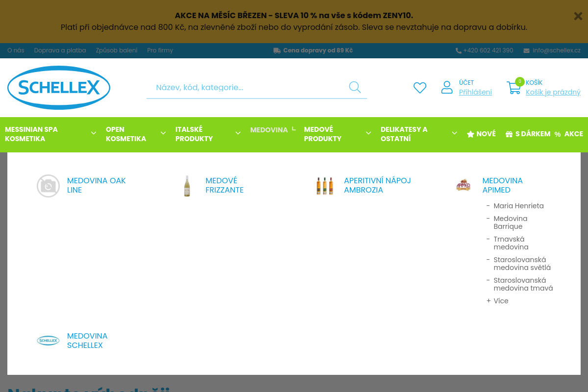Click the Medovina Apimed logo icon
The height and width of the screenshot is (392, 588).
pos(463,185)
